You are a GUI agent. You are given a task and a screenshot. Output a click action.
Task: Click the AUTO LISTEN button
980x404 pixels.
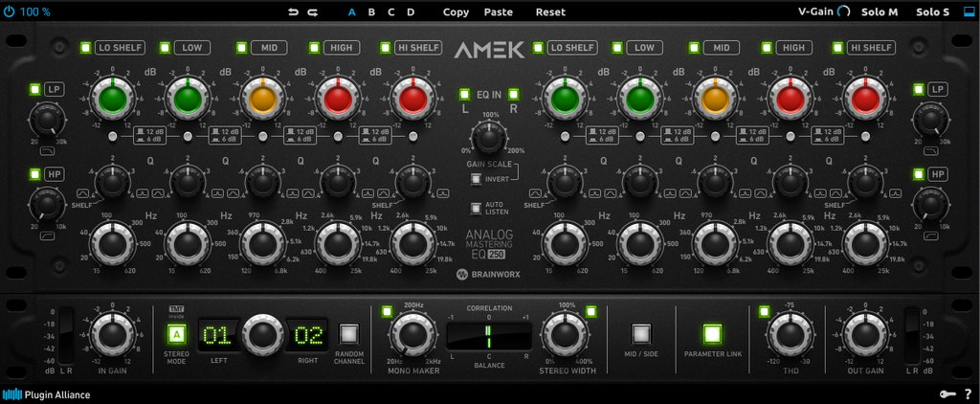(477, 209)
